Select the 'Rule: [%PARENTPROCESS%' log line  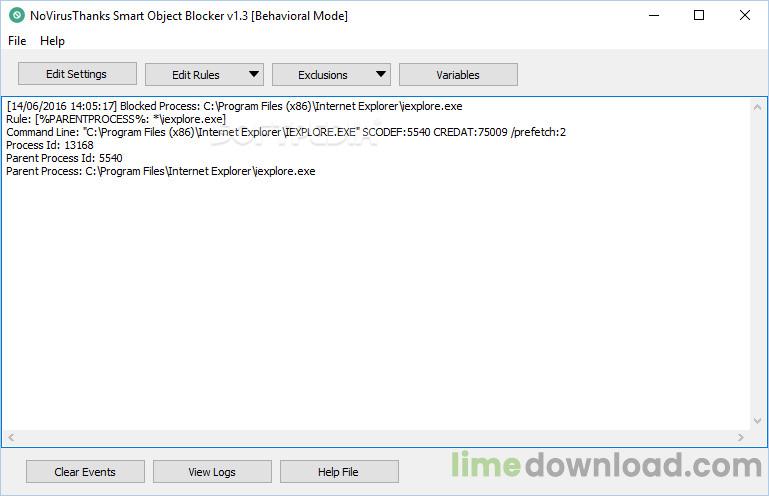coord(116,119)
